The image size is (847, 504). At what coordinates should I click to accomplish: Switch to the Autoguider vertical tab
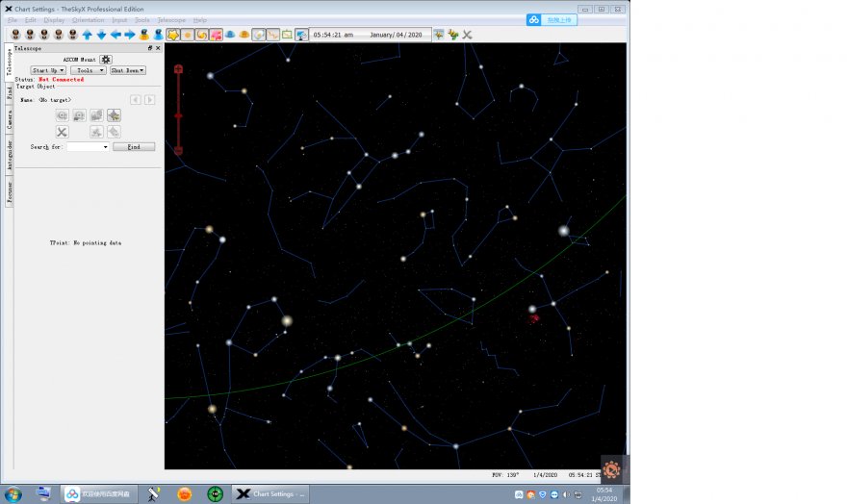[10, 154]
